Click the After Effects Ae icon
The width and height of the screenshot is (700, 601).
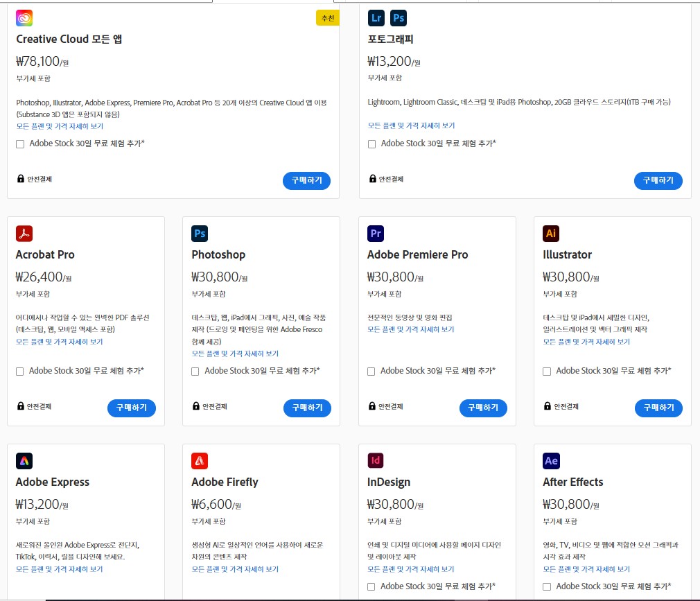pyautogui.click(x=551, y=461)
